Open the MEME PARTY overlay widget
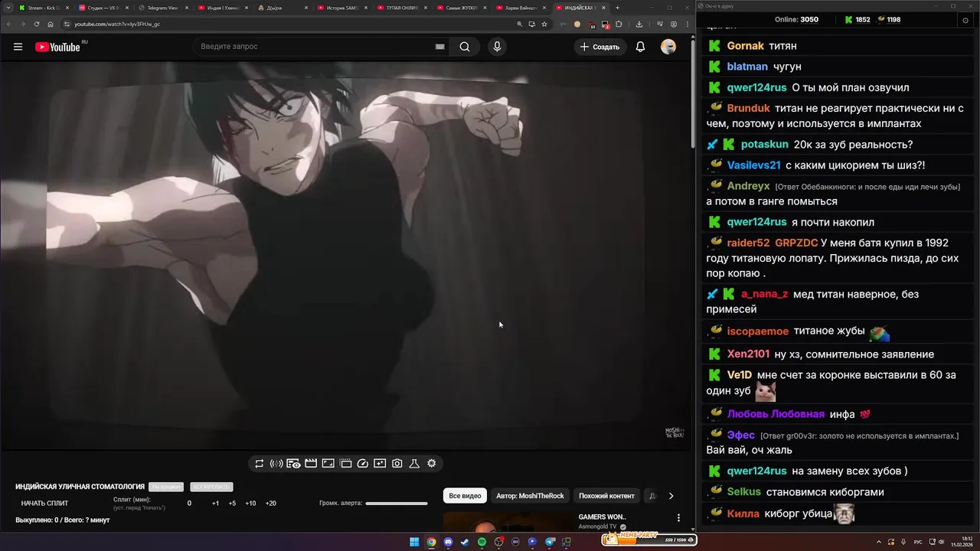This screenshot has width=980, height=551. (649, 539)
